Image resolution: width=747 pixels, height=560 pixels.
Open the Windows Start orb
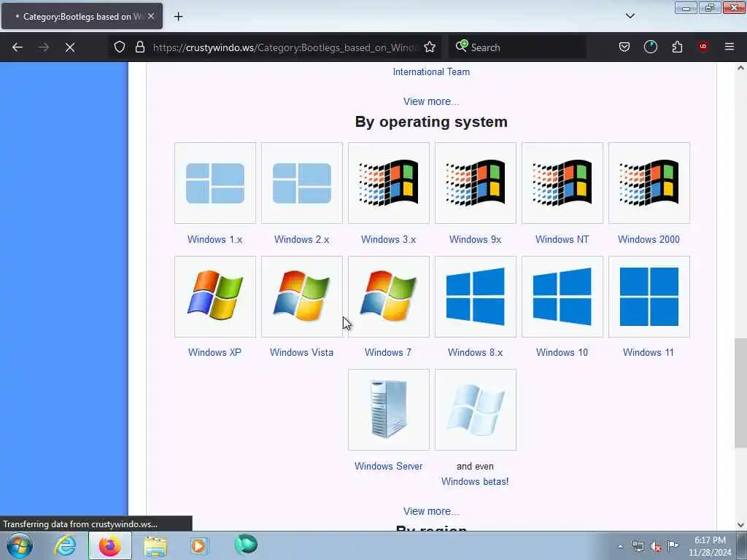[x=20, y=545]
